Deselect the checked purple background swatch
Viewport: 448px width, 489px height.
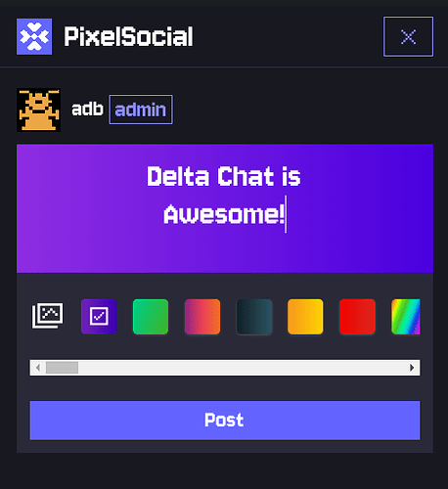click(x=99, y=317)
